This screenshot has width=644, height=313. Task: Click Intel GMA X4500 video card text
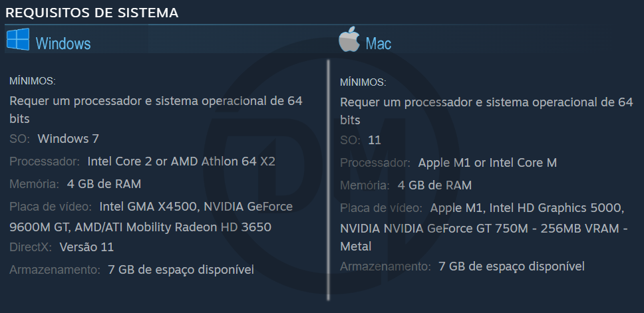(149, 207)
